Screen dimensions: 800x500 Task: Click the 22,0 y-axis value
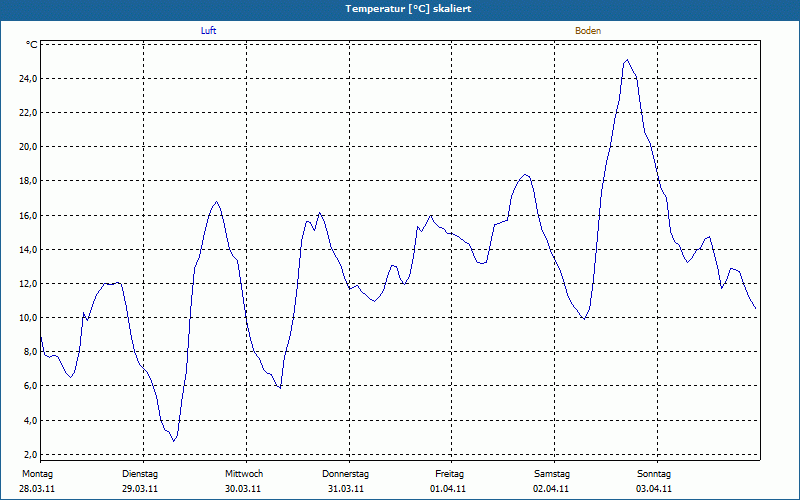(x=28, y=113)
